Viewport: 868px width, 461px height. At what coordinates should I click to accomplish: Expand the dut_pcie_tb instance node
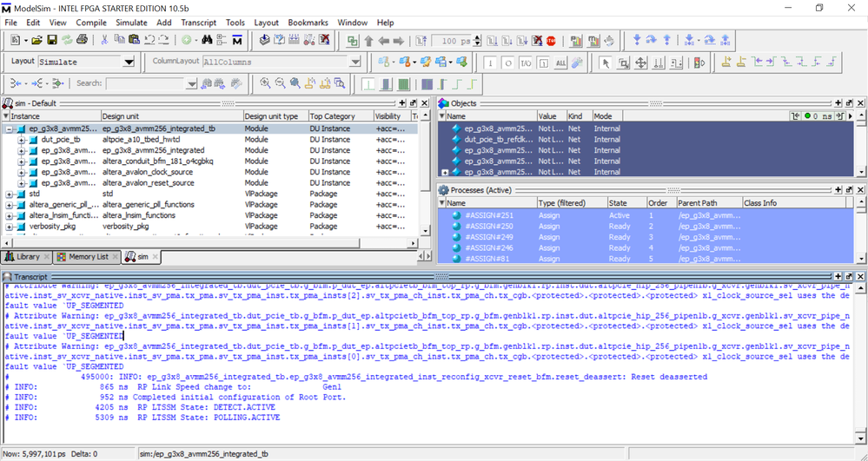(x=22, y=139)
